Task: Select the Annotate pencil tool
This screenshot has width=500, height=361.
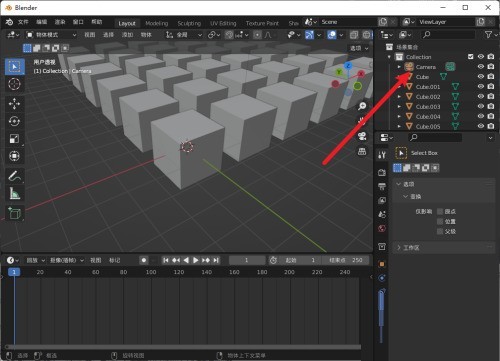Action: coord(14,176)
